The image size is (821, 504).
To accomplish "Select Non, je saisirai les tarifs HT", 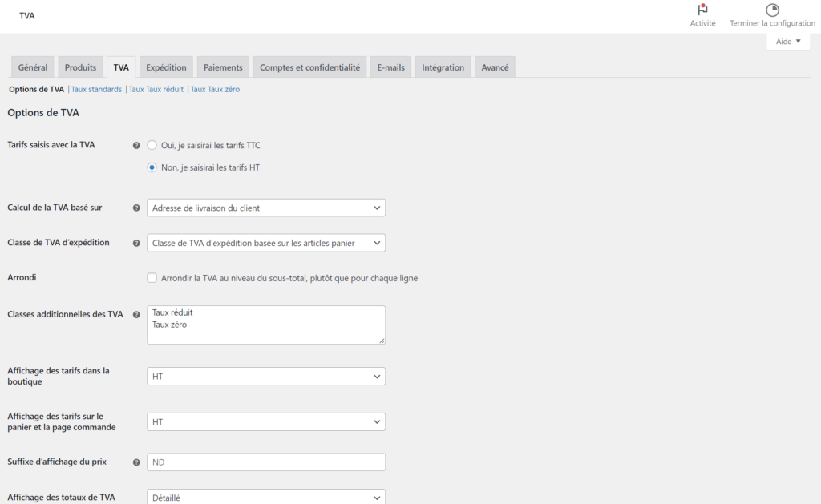I will (152, 167).
